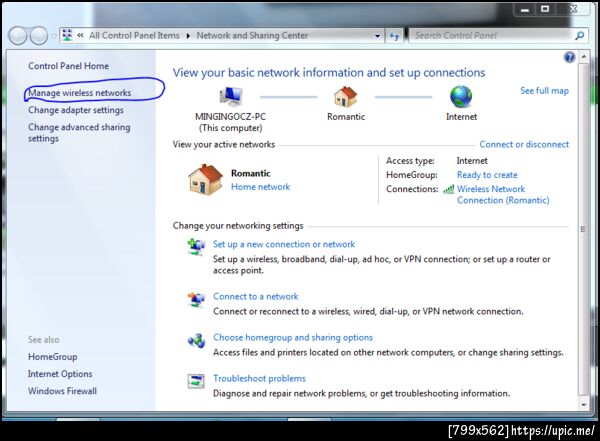The width and height of the screenshot is (600, 441).
Task: Click the Back navigation arrow button
Action: click(x=18, y=36)
